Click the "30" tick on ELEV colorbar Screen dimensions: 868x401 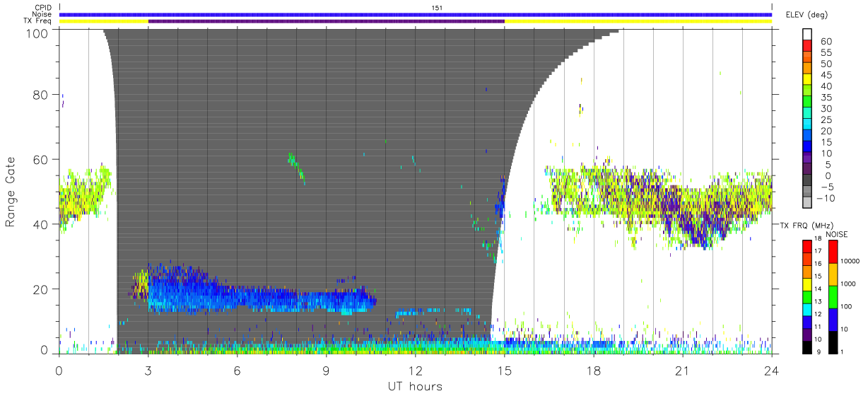pyautogui.click(x=825, y=109)
